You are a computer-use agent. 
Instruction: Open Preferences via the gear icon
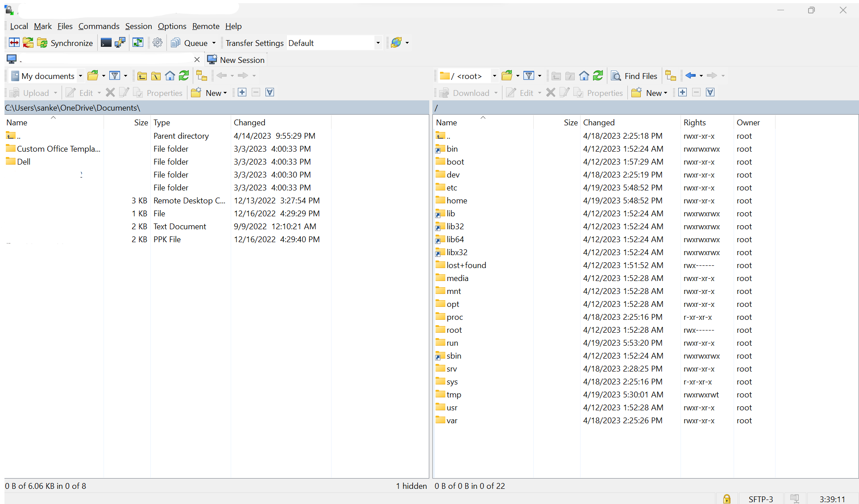157,42
